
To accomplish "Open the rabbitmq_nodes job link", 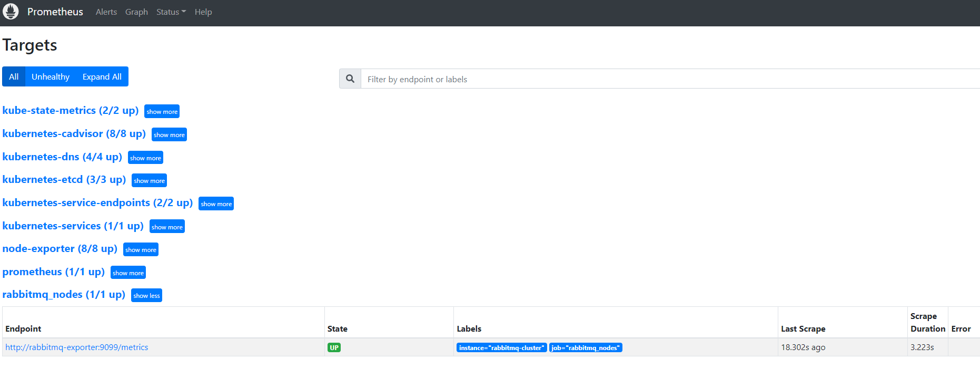I will (x=64, y=294).
